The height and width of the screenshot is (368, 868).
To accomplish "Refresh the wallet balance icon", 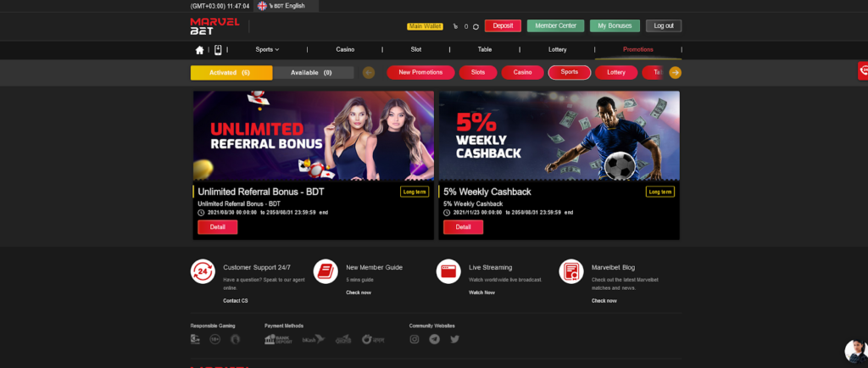I will click(476, 26).
